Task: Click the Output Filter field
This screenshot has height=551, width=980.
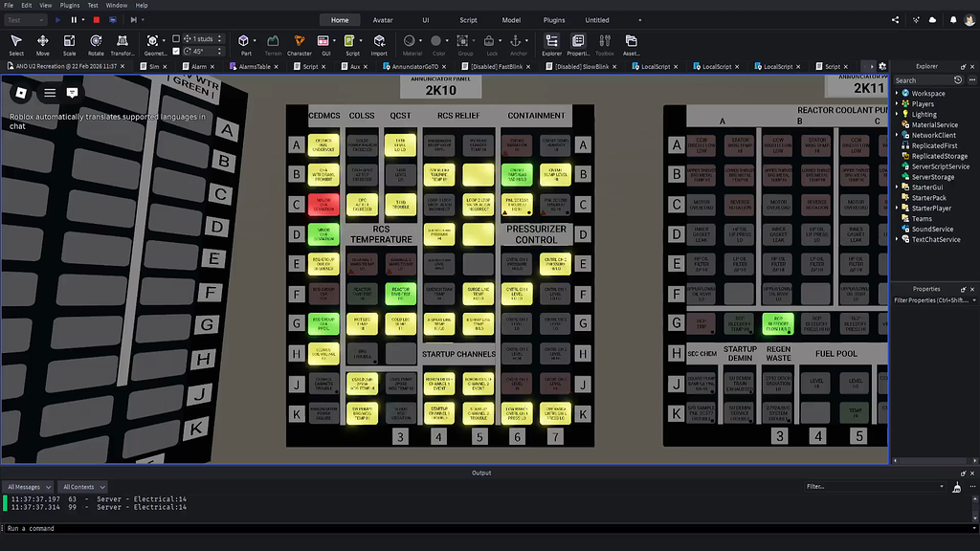Action: (x=875, y=487)
